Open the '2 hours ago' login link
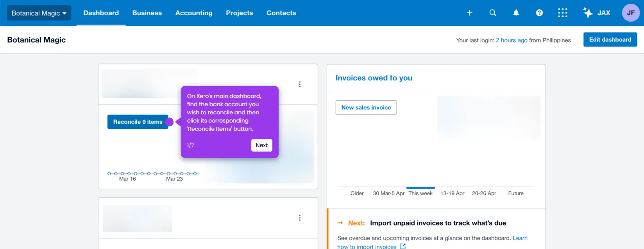The height and width of the screenshot is (249, 644). [512, 40]
